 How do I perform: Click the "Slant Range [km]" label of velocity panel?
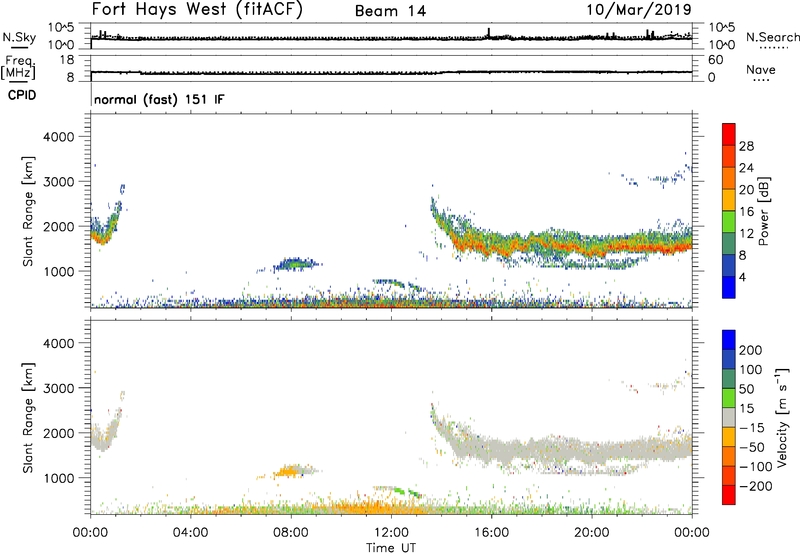pos(29,417)
